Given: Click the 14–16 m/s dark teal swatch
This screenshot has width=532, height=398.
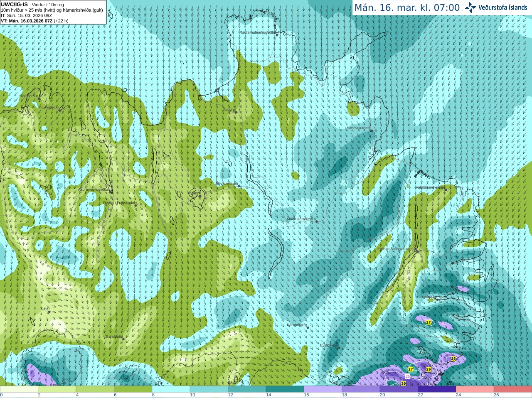Looking at the screenshot, I should tap(285, 389).
